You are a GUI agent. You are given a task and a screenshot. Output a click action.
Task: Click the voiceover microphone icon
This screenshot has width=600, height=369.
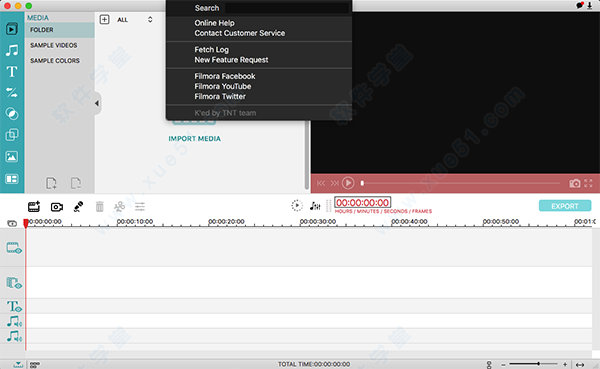point(78,207)
